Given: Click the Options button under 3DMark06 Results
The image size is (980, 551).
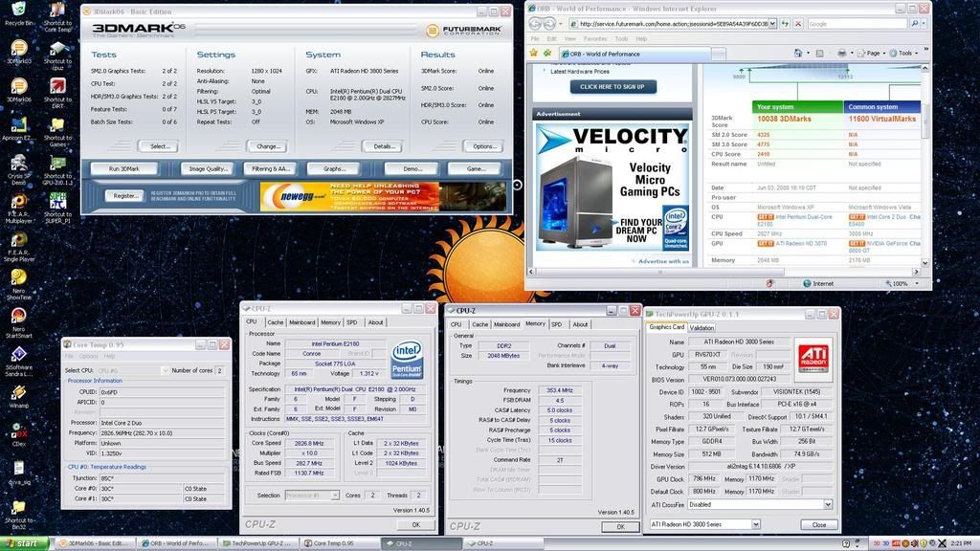Looking at the screenshot, I should tap(484, 146).
